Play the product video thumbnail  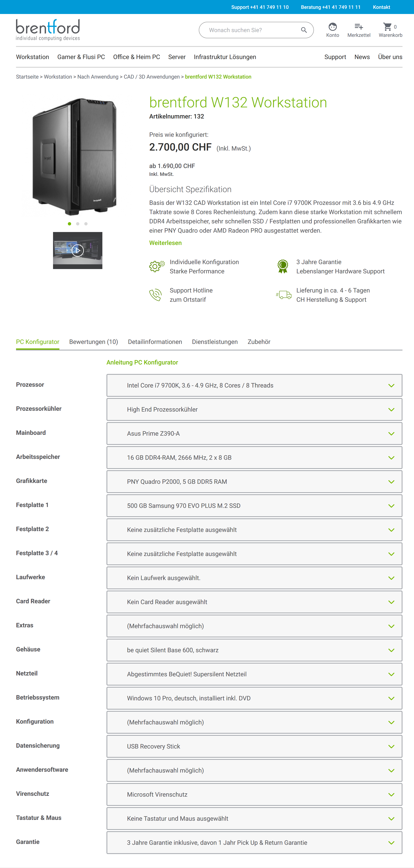click(x=77, y=250)
